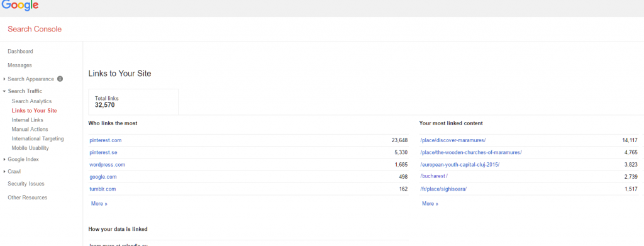Expand the Google Index section arrow
This screenshot has height=246, width=644.
4,159
